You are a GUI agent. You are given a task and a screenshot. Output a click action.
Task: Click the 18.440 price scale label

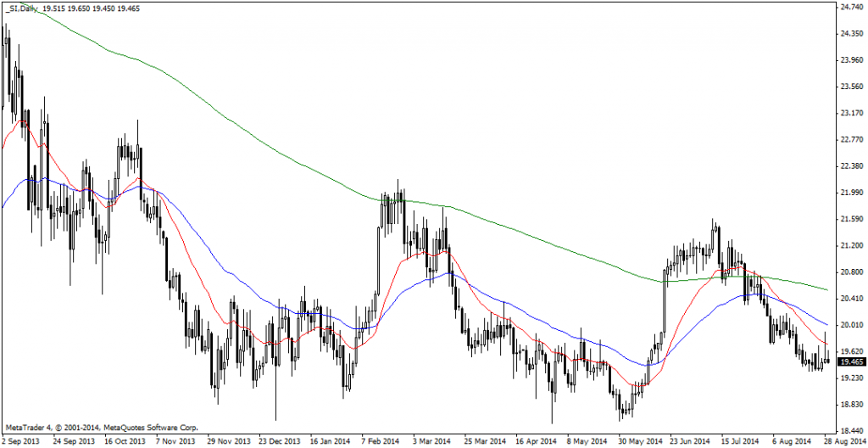click(x=851, y=431)
